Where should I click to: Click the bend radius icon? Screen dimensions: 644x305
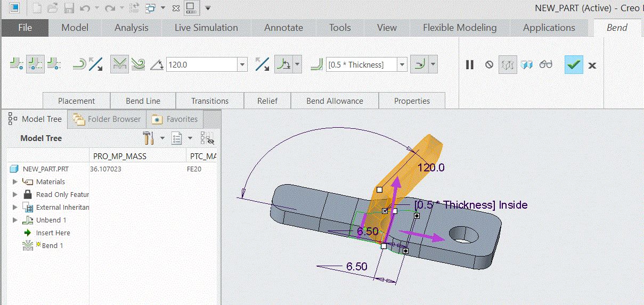[317, 64]
